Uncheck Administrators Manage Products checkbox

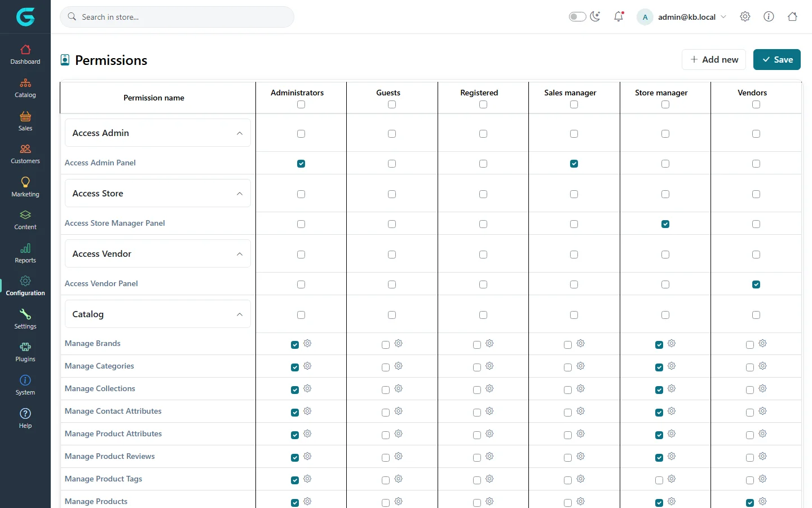(x=295, y=503)
